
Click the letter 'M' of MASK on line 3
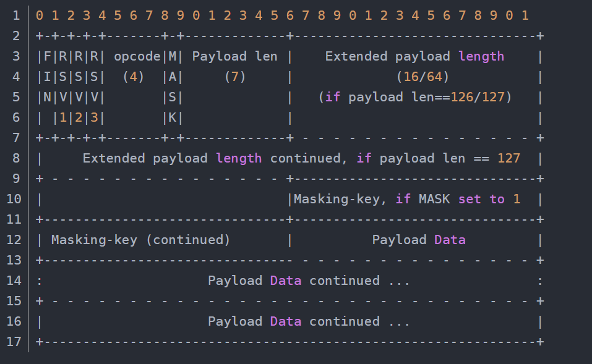172,57
